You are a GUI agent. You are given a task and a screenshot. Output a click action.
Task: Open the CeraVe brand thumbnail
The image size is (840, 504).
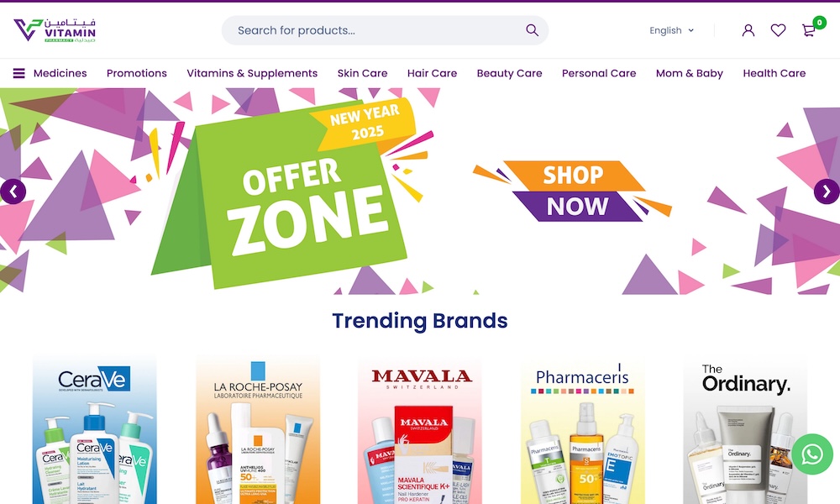95,429
